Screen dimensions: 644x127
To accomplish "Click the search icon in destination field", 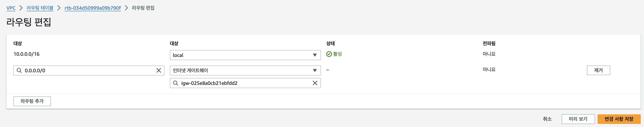I will click(x=19, y=70).
